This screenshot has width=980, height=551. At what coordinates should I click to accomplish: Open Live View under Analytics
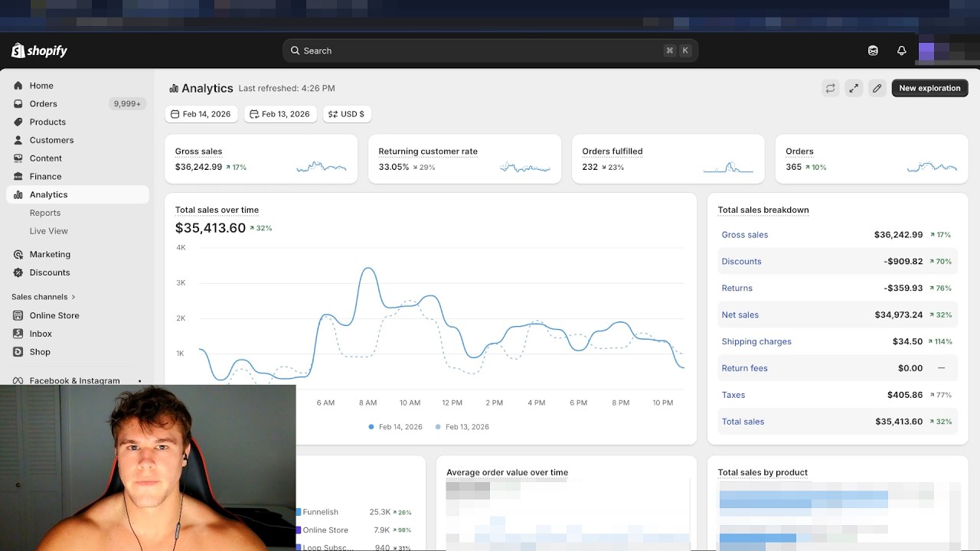coord(49,231)
